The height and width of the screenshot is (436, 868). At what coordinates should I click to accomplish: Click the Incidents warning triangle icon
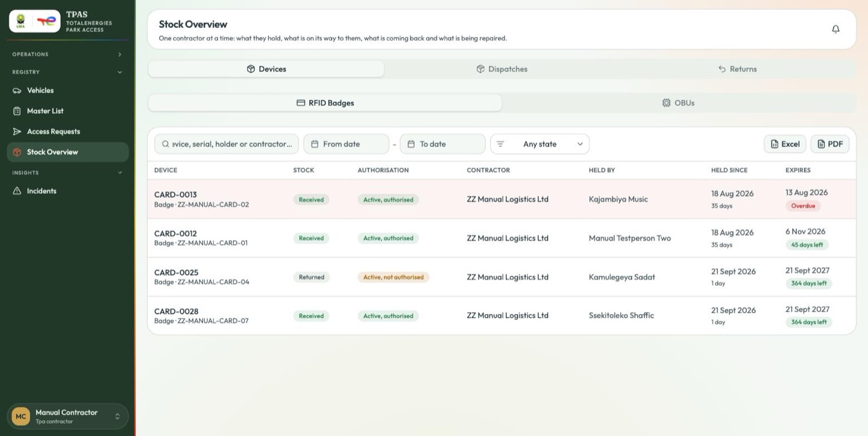click(17, 191)
